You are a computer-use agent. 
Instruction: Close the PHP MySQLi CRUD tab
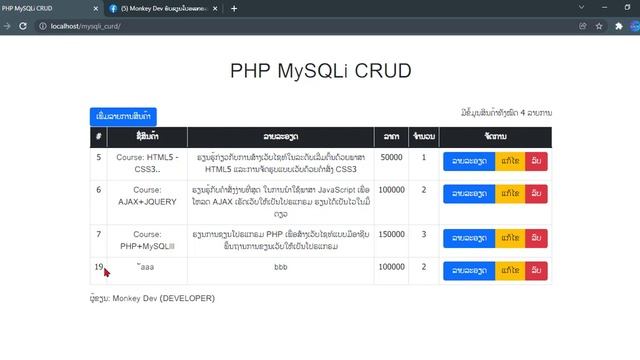click(96, 9)
